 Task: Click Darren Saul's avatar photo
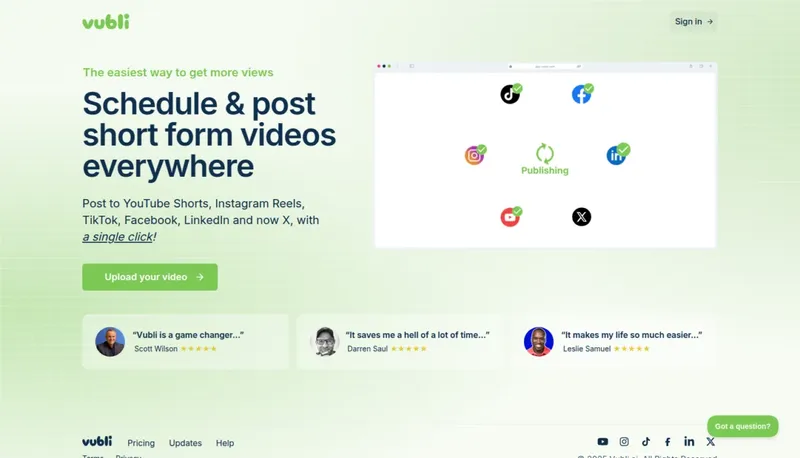[324, 342]
